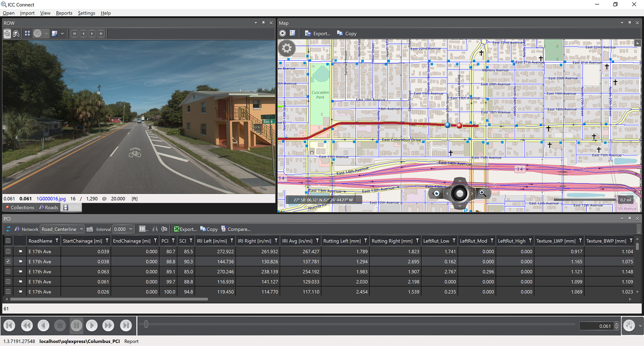Click the playback position slider handle
Screen dimensions: 644x346
point(146,324)
